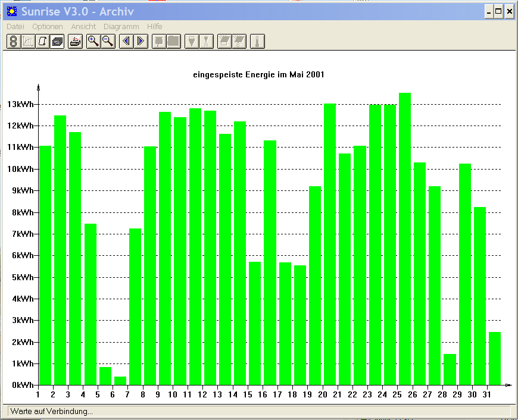Click the greyed solar panel download icon
518x420 pixels.
click(239, 41)
